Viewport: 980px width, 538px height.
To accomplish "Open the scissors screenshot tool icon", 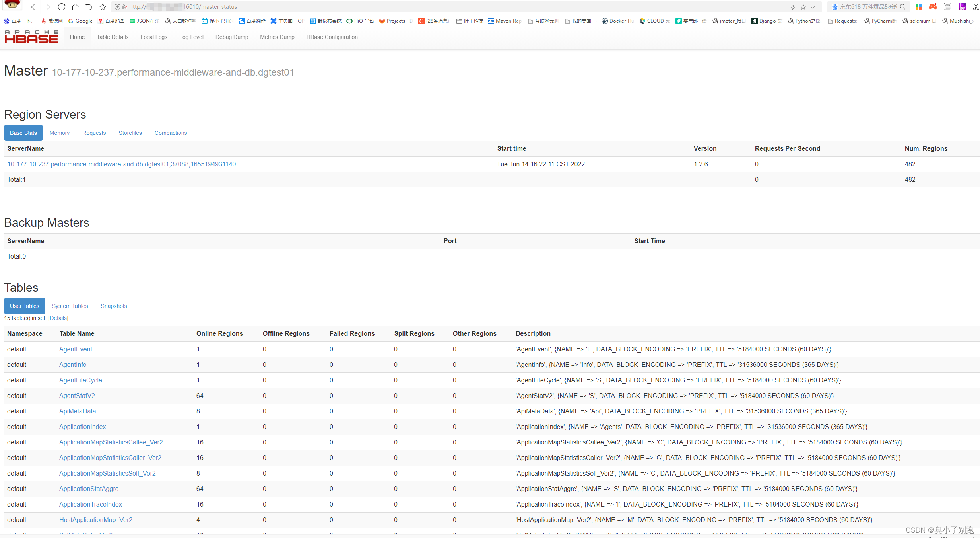I will pyautogui.click(x=976, y=7).
